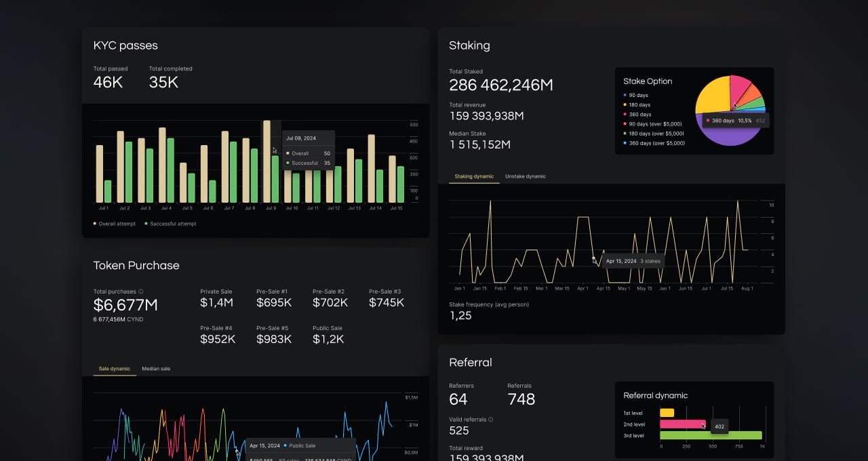
Task: Switch to the Median sale tab
Action: click(156, 369)
